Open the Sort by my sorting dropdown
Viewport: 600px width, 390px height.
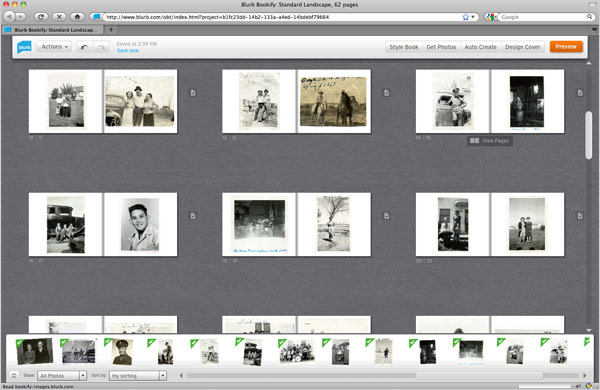138,376
